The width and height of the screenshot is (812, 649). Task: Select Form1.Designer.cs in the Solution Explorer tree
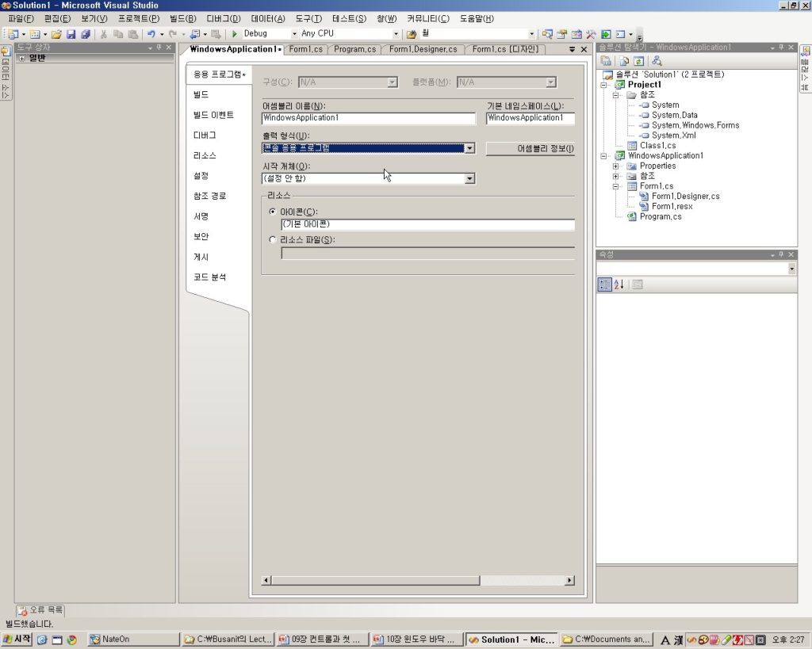point(686,197)
